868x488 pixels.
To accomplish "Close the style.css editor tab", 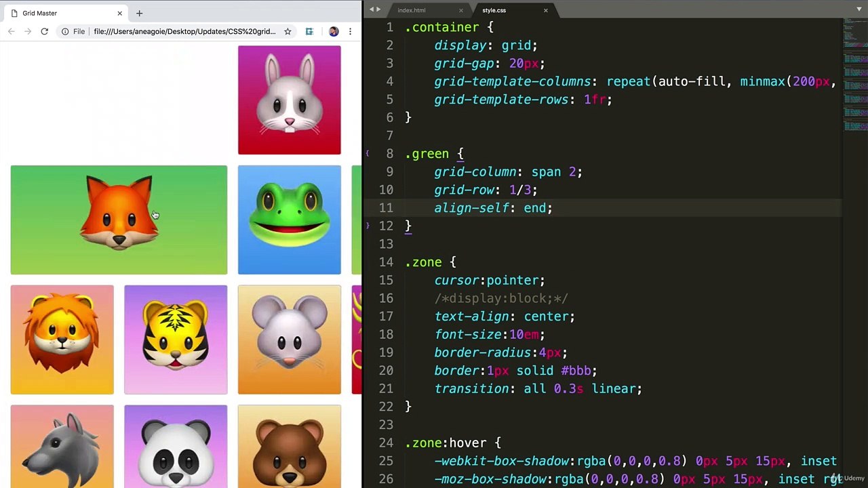I will click(545, 10).
